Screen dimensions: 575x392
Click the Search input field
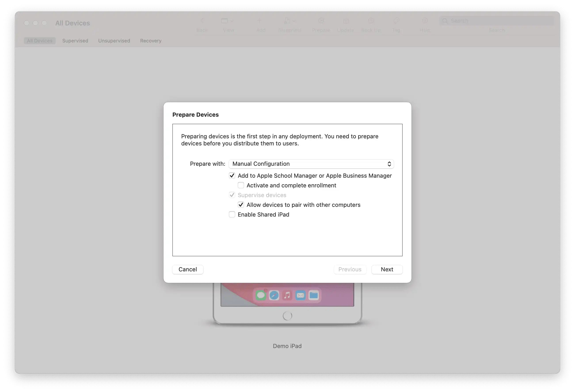tap(497, 21)
